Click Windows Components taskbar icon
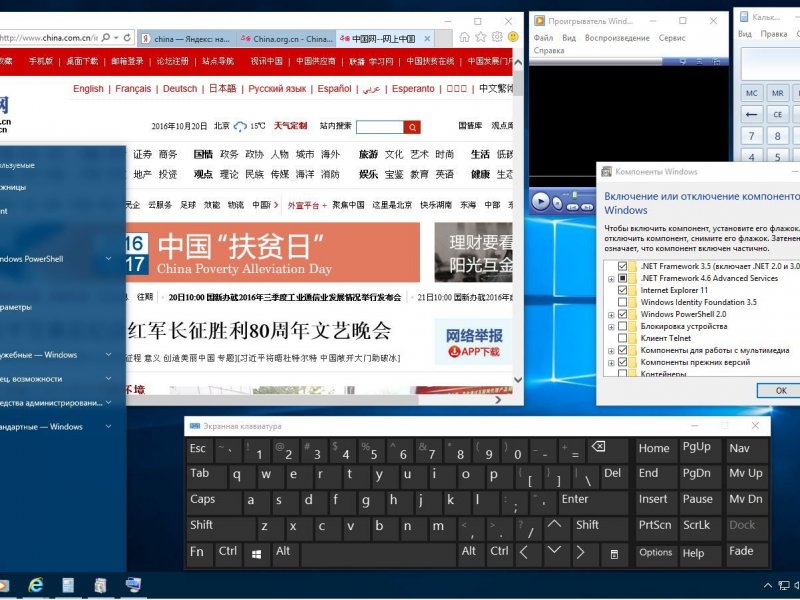Viewport: 800px width, 600px height. point(101,585)
